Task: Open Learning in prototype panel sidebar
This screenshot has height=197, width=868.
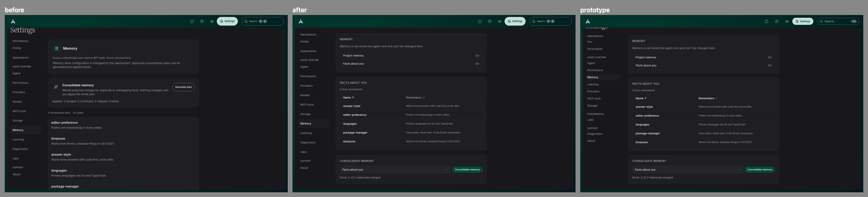Action: [x=603, y=84]
